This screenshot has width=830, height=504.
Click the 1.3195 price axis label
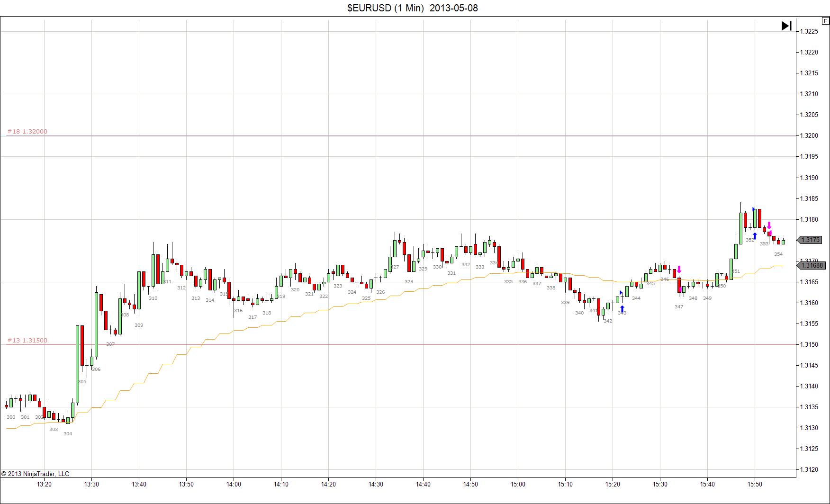(809, 156)
